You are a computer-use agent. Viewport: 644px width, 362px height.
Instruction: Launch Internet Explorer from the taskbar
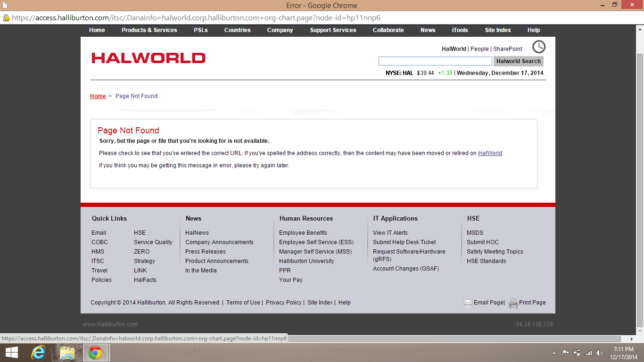(38, 353)
